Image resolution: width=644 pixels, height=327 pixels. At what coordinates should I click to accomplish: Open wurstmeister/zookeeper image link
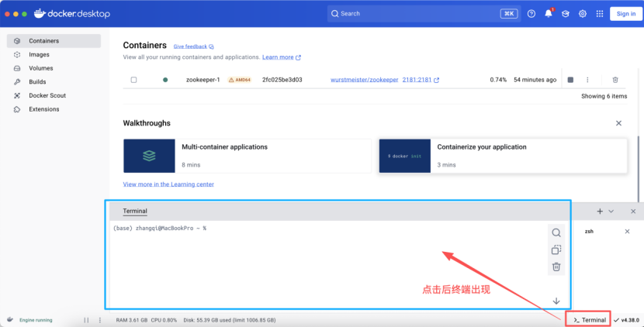365,80
